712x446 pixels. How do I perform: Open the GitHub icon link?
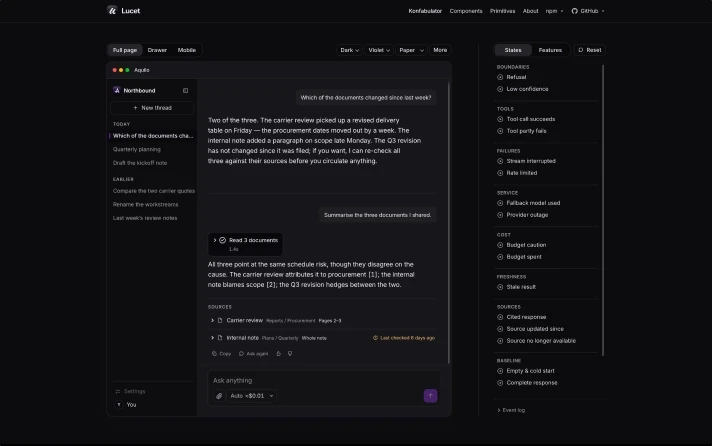tap(574, 11)
